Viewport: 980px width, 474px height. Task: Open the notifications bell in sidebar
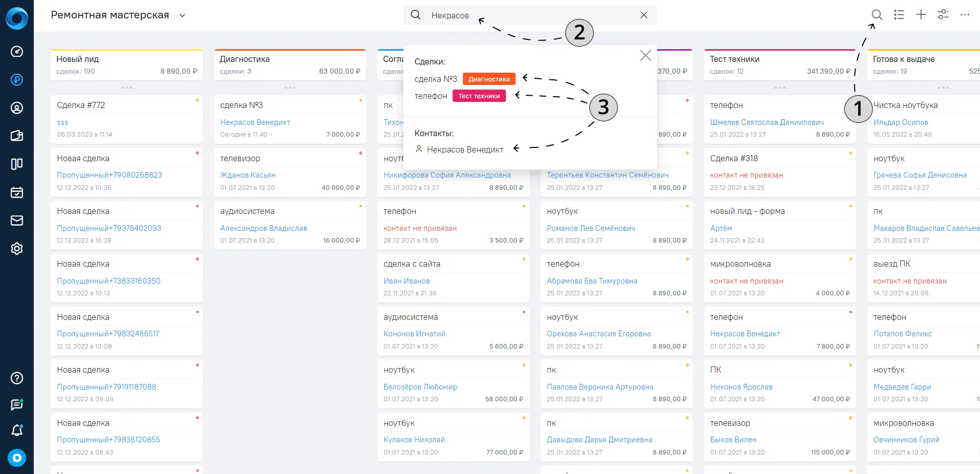tap(17, 430)
